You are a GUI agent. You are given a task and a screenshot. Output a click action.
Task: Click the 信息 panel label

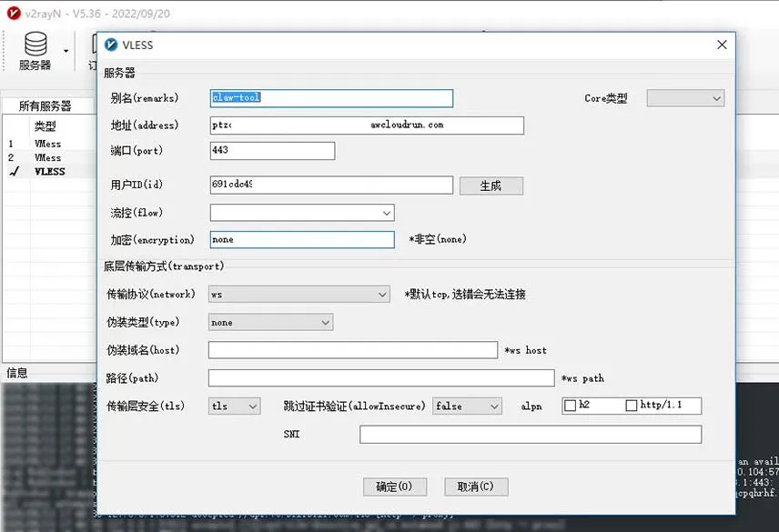pos(17,373)
